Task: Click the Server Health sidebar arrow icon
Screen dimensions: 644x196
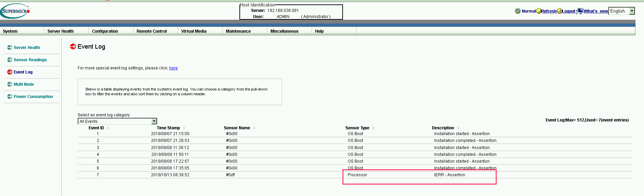Action: [x=10, y=48]
